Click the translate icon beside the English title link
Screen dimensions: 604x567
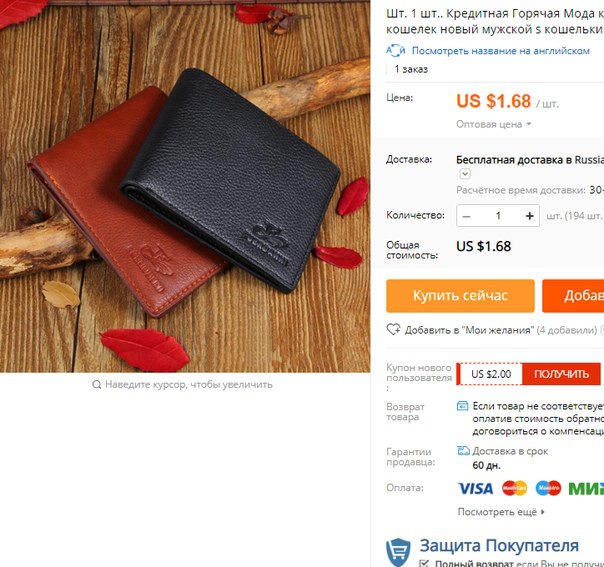pos(396,50)
